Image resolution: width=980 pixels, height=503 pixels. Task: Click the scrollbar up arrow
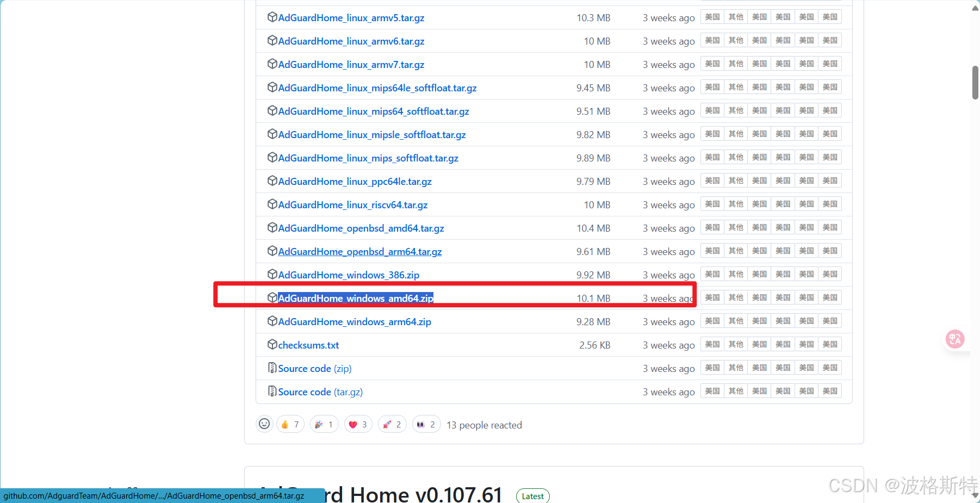(x=976, y=7)
